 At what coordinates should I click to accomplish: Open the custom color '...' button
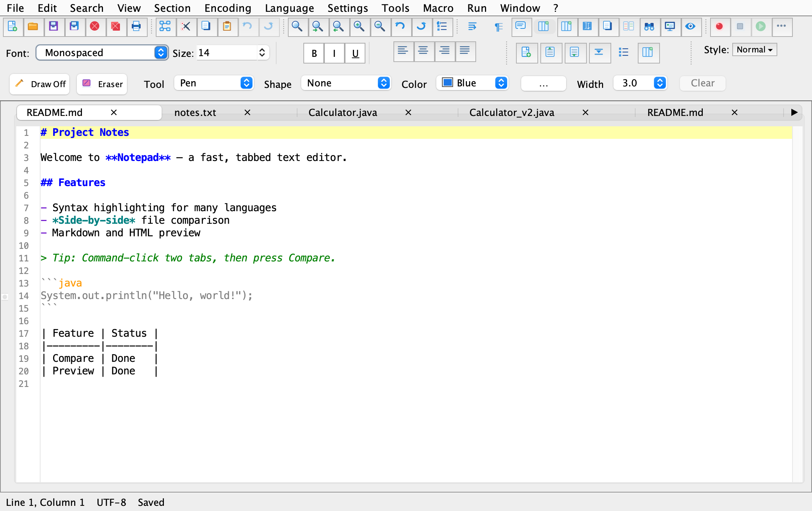543,83
